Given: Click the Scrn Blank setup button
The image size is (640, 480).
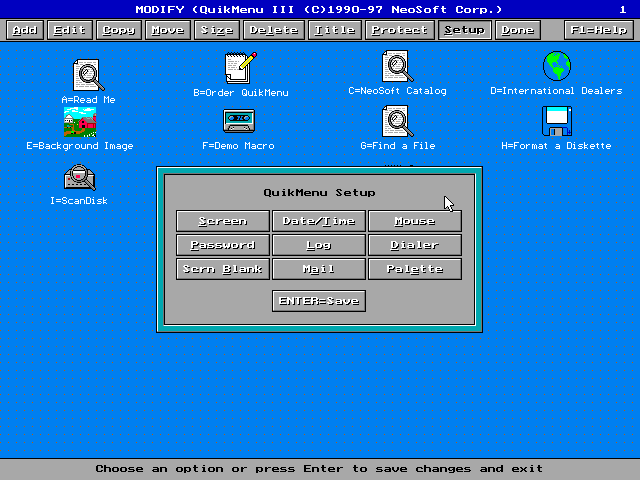Looking at the screenshot, I should pos(223,269).
